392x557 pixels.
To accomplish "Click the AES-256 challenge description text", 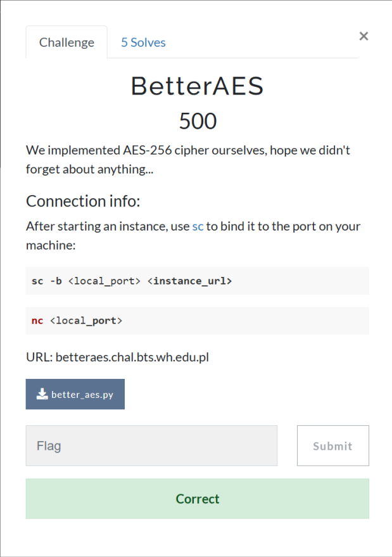I will (x=188, y=160).
